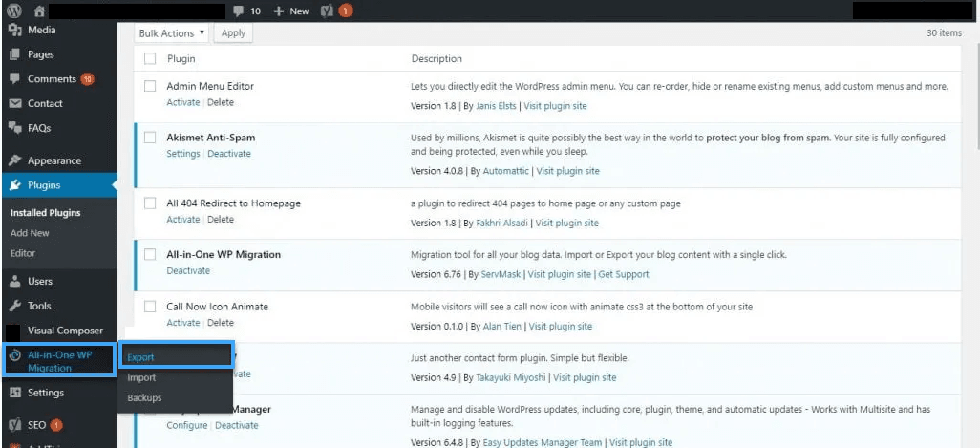Check the Akismet Anti-Spam checkbox

click(x=150, y=138)
